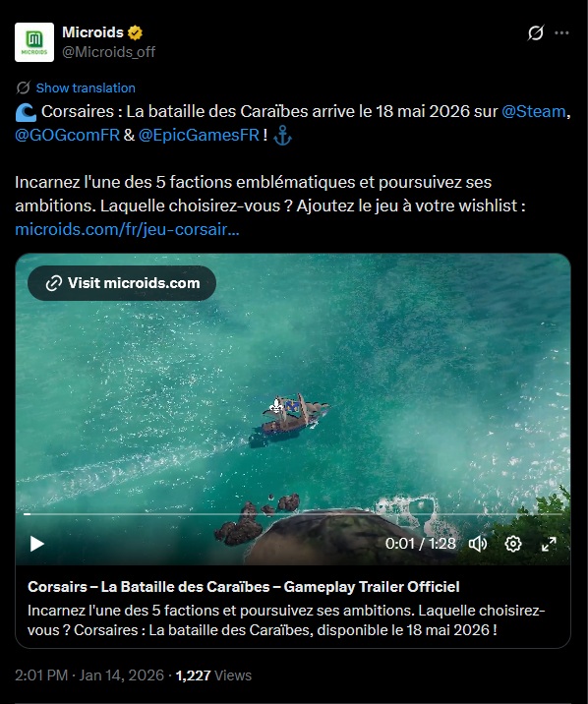Open the @EpicGamesFR mention
This screenshot has height=704, width=588.
coord(199,135)
